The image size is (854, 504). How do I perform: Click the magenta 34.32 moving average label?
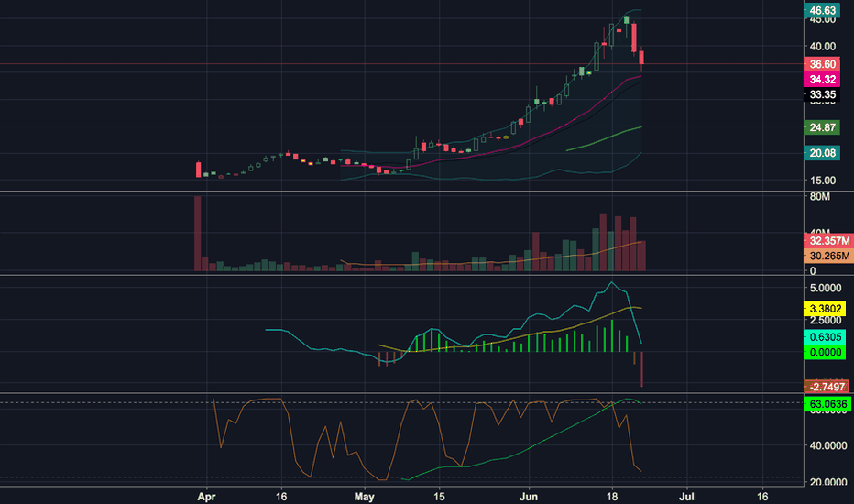point(822,80)
